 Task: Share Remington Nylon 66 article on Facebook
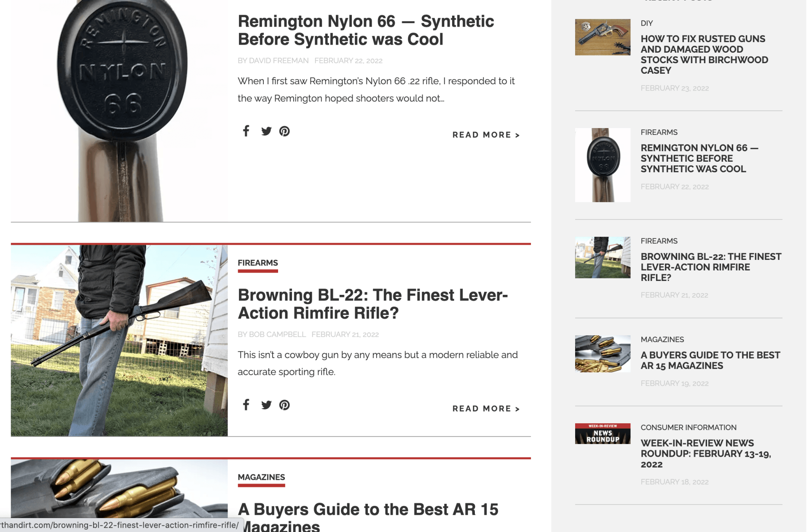(x=246, y=131)
